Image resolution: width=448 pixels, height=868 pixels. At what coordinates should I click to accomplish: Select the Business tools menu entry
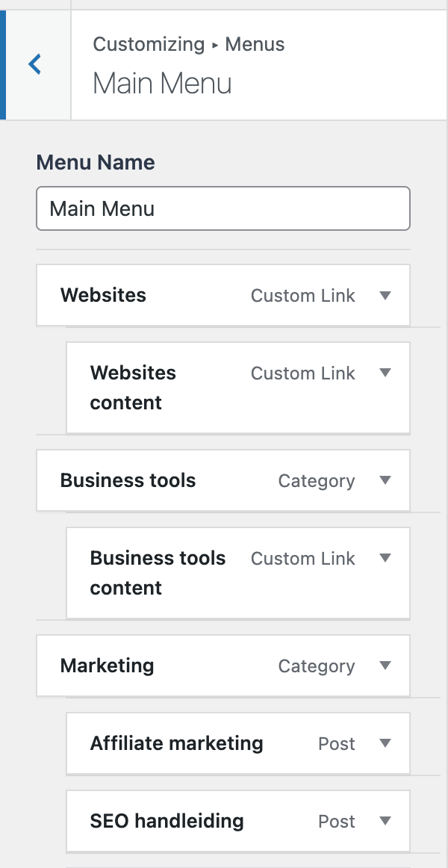click(128, 480)
